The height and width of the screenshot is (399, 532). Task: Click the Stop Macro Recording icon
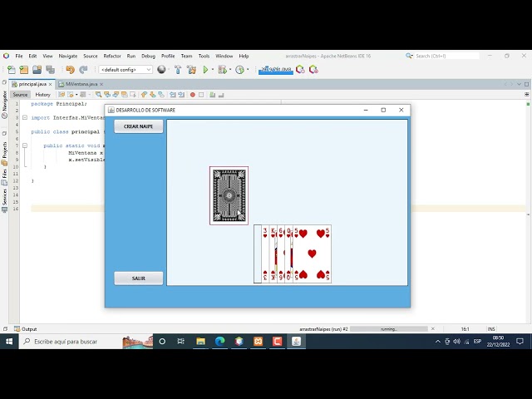click(201, 95)
